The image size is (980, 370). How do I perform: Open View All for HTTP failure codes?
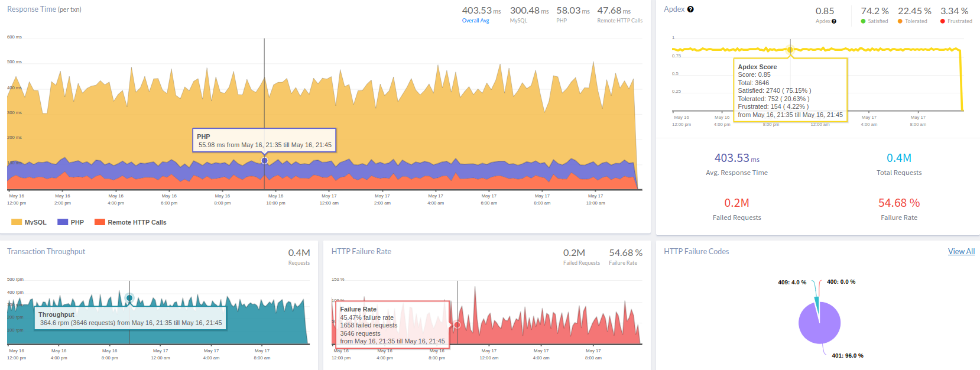961,251
